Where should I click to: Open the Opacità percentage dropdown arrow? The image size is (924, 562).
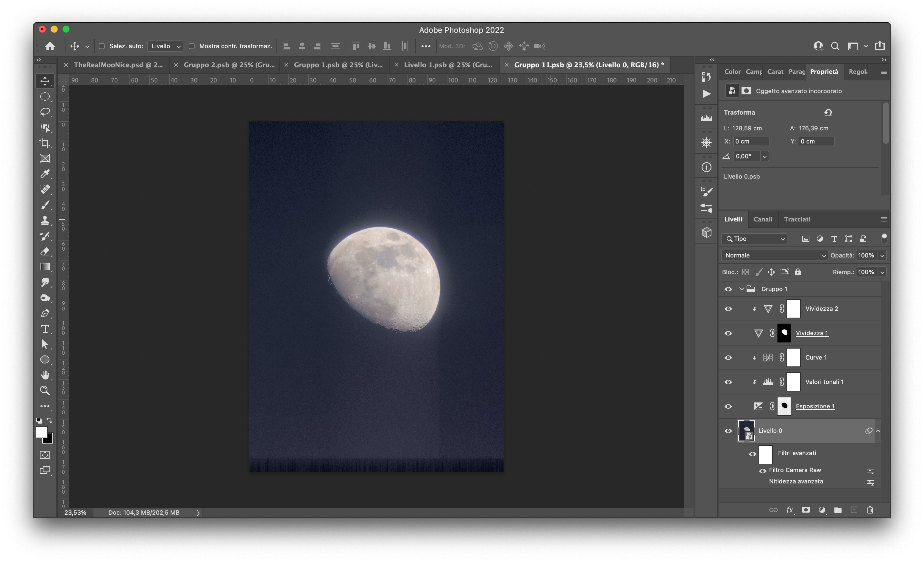[882, 256]
